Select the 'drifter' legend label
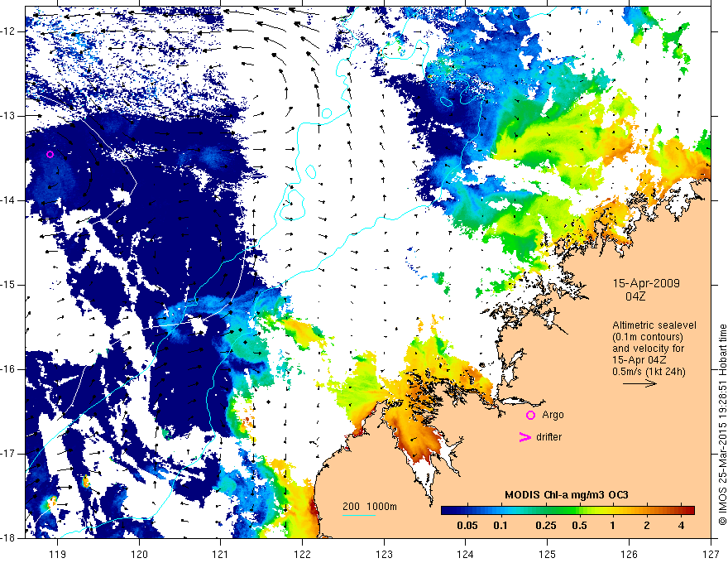The width and height of the screenshot is (728, 563). coord(548,436)
